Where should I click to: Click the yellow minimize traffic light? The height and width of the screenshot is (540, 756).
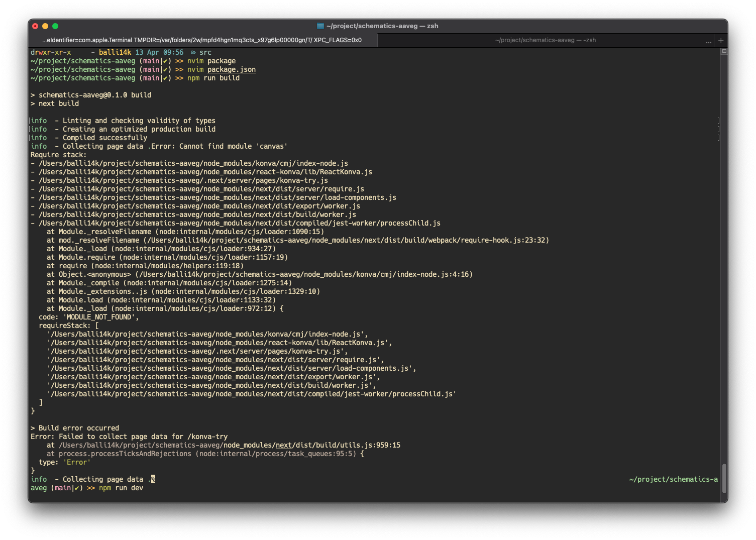pyautogui.click(x=45, y=26)
